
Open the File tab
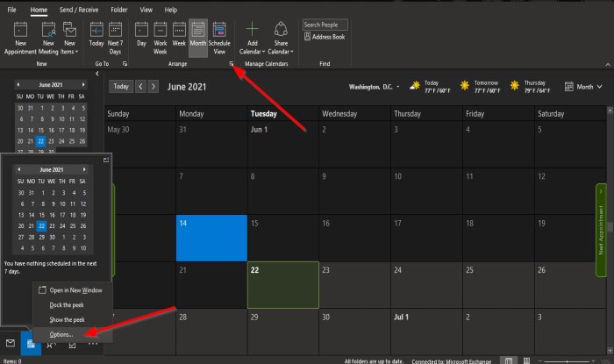(x=11, y=10)
